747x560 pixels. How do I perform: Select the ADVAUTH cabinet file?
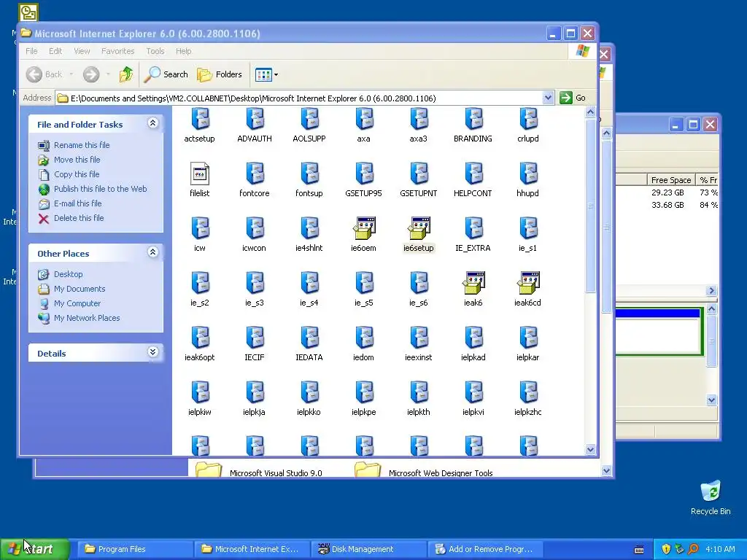pyautogui.click(x=255, y=125)
